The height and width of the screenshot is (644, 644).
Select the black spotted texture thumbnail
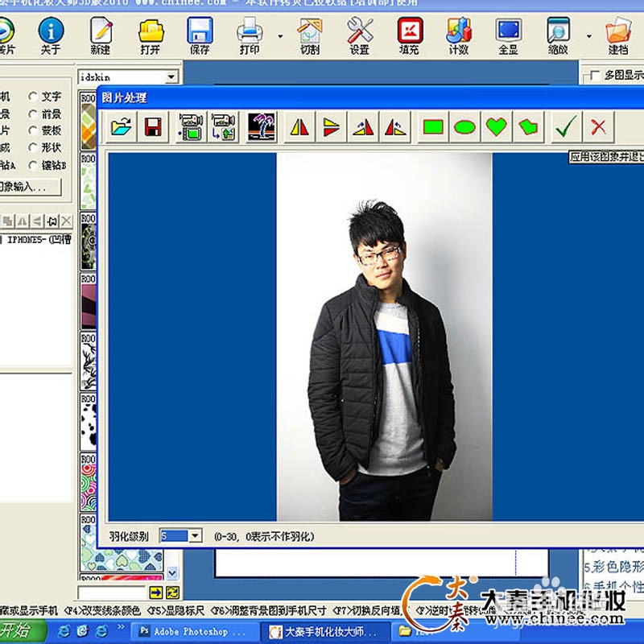coord(89,423)
